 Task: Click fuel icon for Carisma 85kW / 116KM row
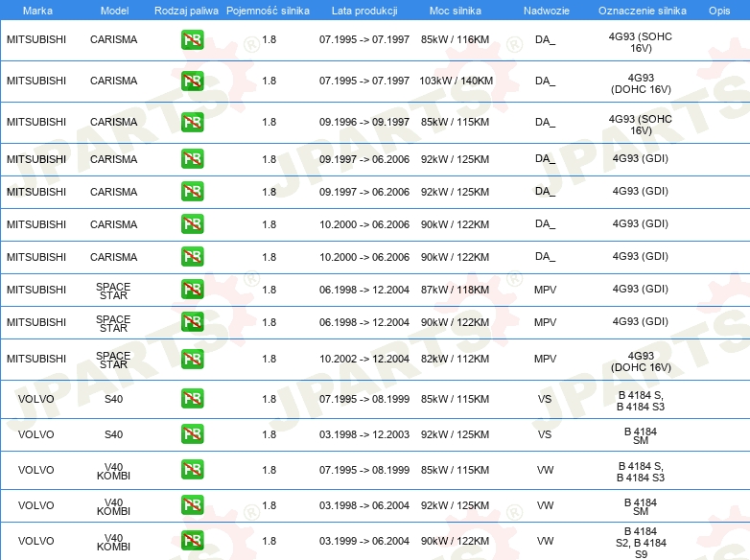click(x=192, y=40)
